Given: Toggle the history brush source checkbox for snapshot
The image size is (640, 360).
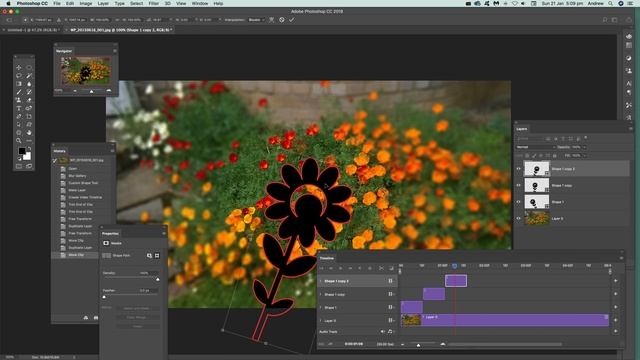Looking at the screenshot, I should point(55,161).
